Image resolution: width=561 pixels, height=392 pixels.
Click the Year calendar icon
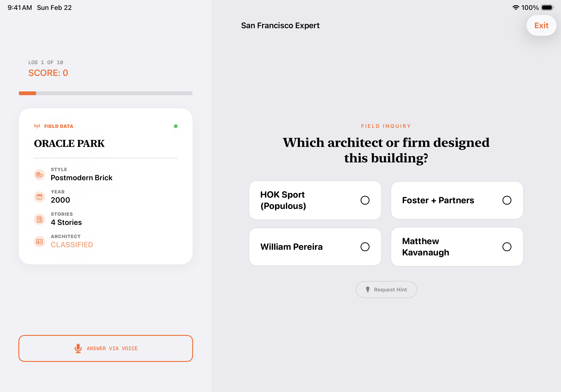pos(39,197)
